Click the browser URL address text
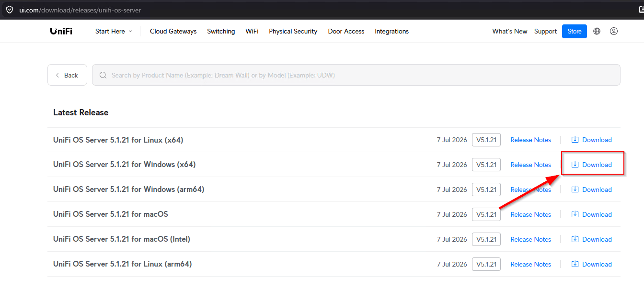The height and width of the screenshot is (290, 644). click(x=80, y=10)
